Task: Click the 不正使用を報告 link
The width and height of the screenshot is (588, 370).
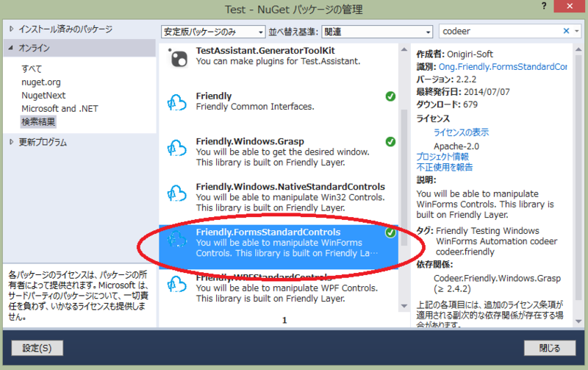Action: pos(445,167)
